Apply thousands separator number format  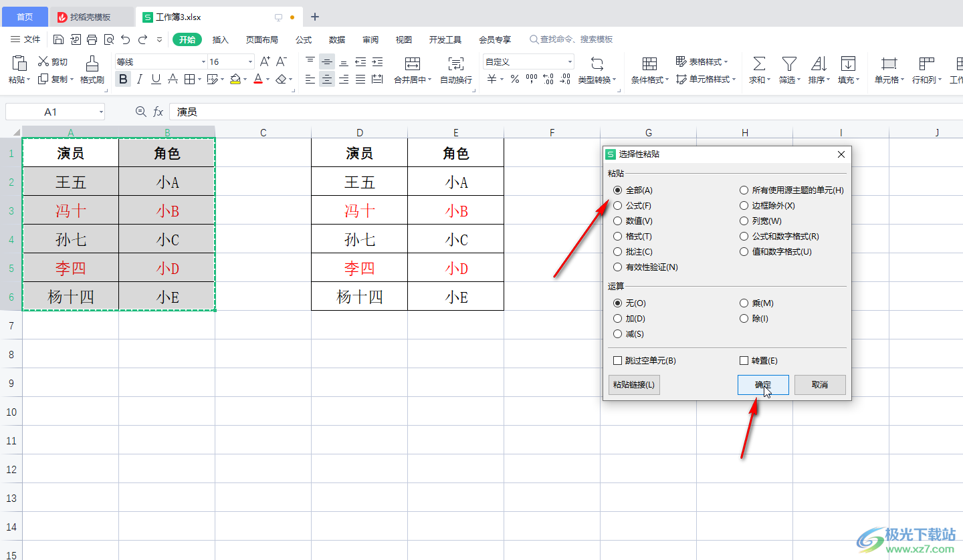point(532,80)
